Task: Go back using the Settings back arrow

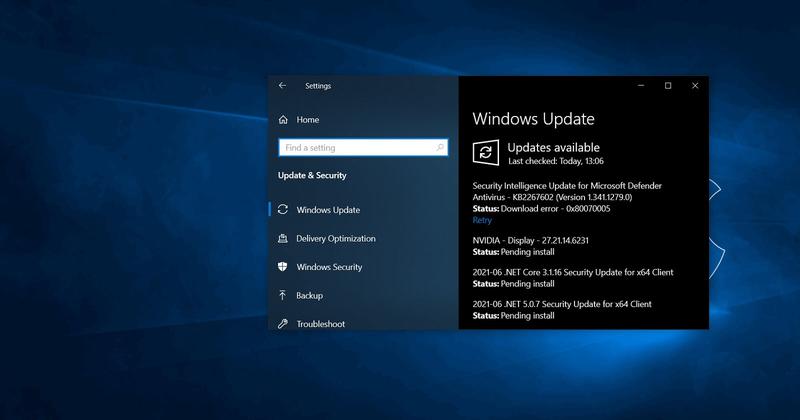Action: coord(282,86)
